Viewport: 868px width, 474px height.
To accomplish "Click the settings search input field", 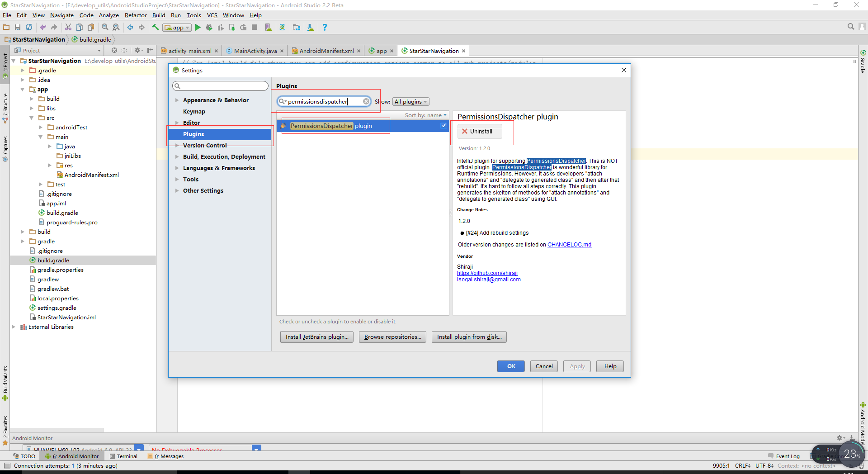I will click(221, 86).
